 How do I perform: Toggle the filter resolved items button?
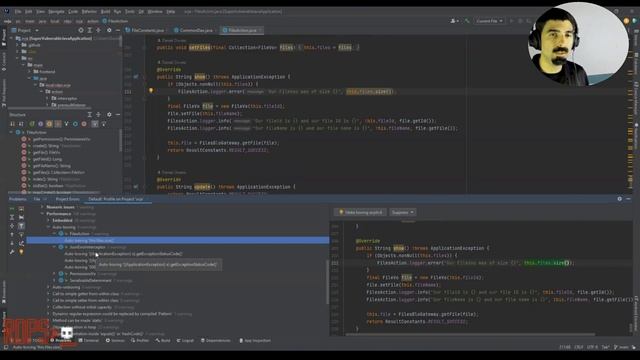21,226
